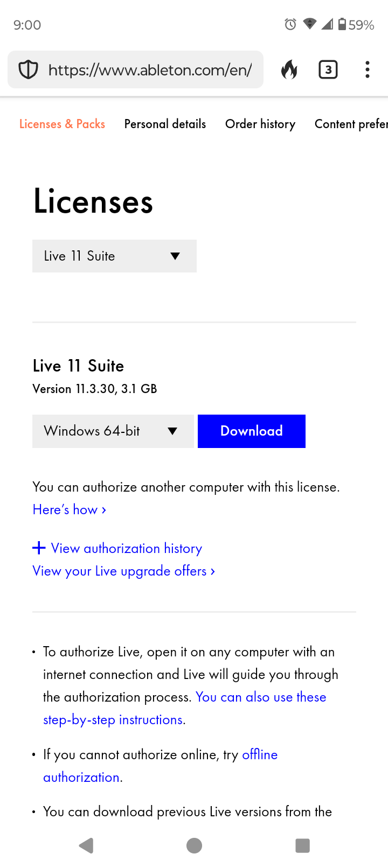Viewport: 388px width, 868px height.
Task: Tap the cellular signal status icon
Action: pyautogui.click(x=327, y=24)
